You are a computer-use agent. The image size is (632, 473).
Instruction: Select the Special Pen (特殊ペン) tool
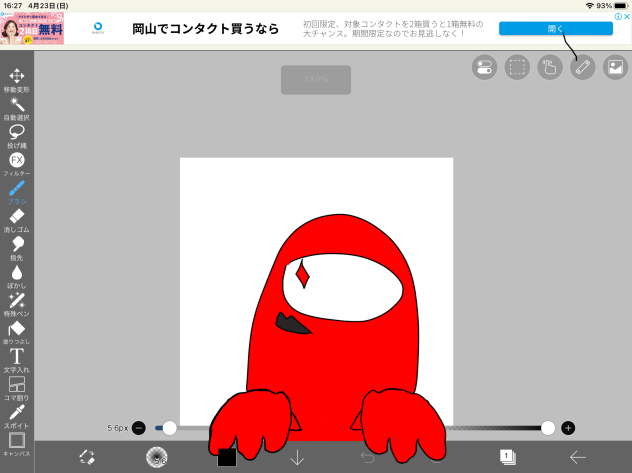[x=17, y=304]
